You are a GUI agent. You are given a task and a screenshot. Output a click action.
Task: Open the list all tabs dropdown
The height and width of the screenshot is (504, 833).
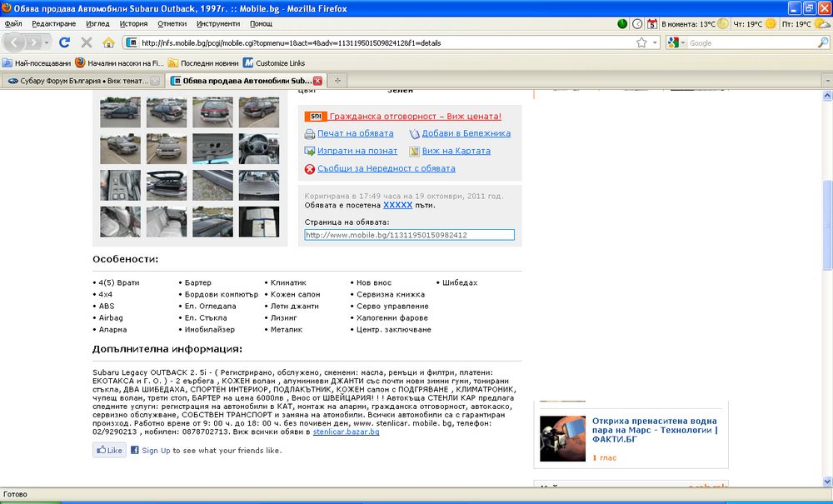[x=826, y=82]
